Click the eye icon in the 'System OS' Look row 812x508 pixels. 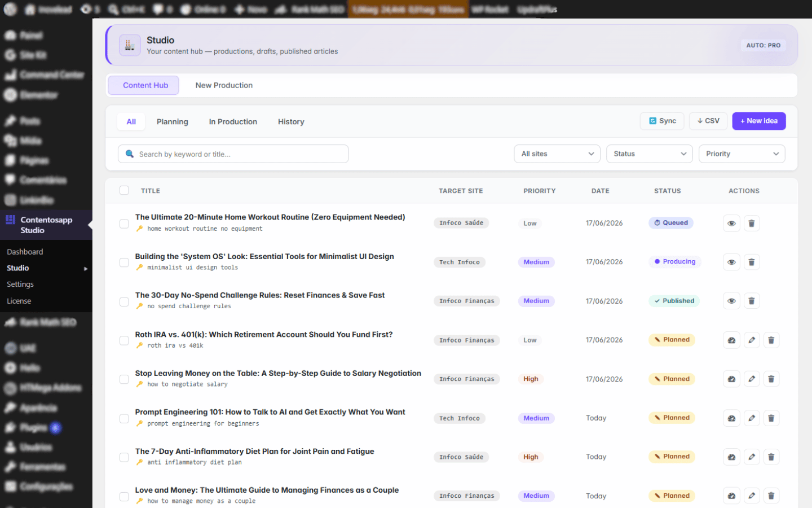[731, 262]
